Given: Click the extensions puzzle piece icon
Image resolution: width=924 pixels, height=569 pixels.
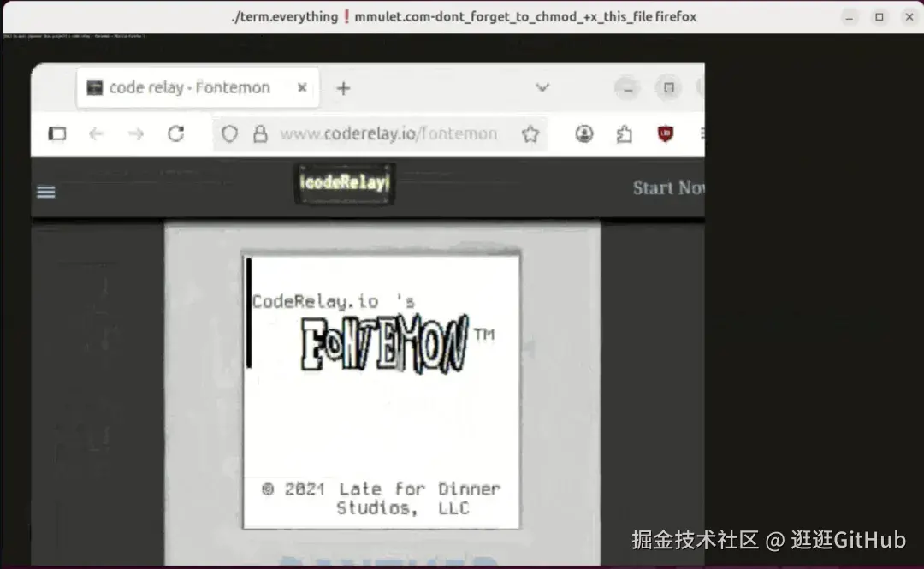Looking at the screenshot, I should click(x=624, y=133).
